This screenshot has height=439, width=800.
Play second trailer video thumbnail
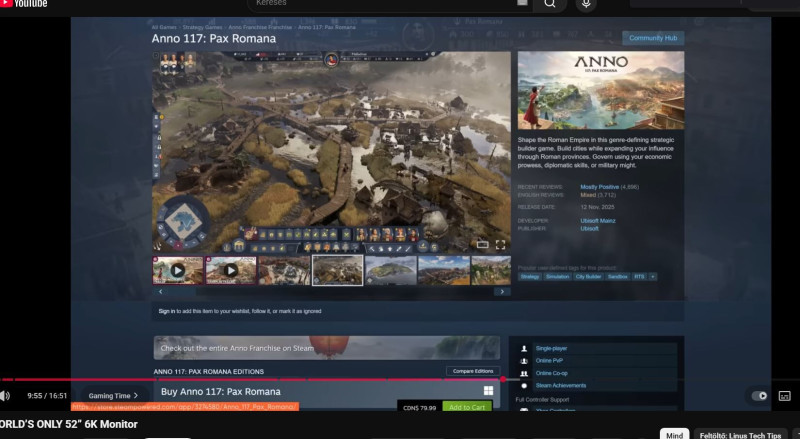(x=231, y=270)
